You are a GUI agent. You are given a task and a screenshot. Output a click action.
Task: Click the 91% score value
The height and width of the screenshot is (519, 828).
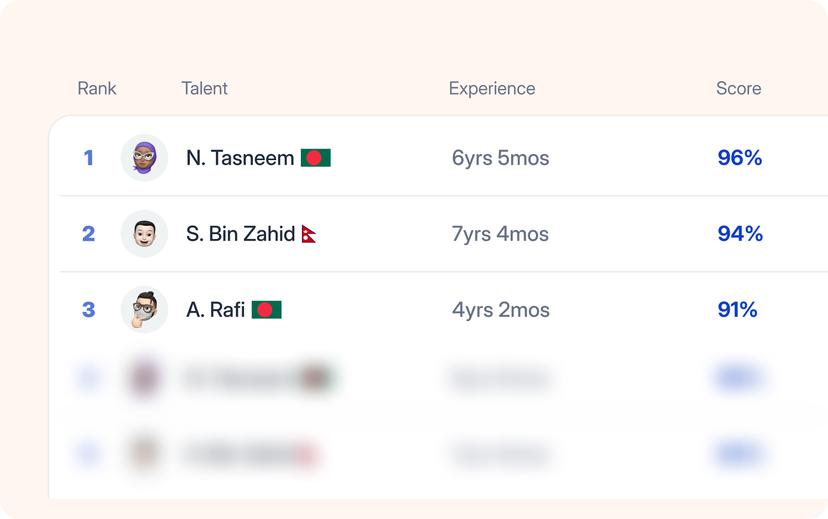coord(738,309)
